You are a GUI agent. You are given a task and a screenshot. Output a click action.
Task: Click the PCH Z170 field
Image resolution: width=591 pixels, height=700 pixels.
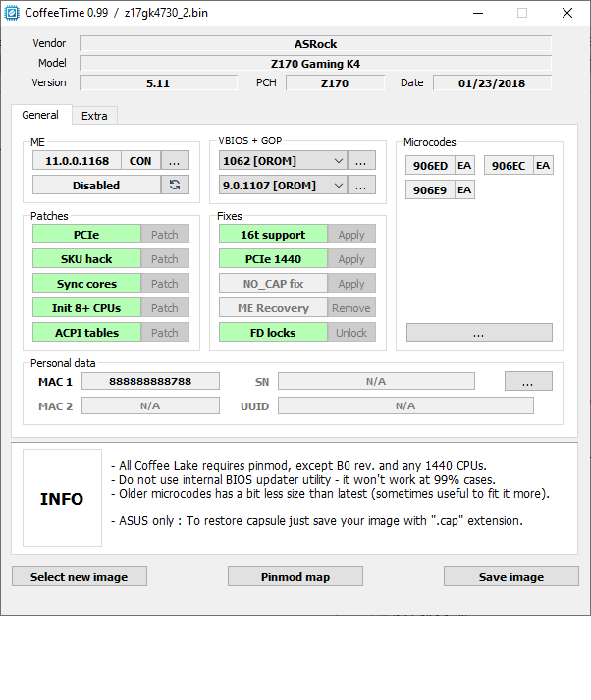(x=335, y=83)
